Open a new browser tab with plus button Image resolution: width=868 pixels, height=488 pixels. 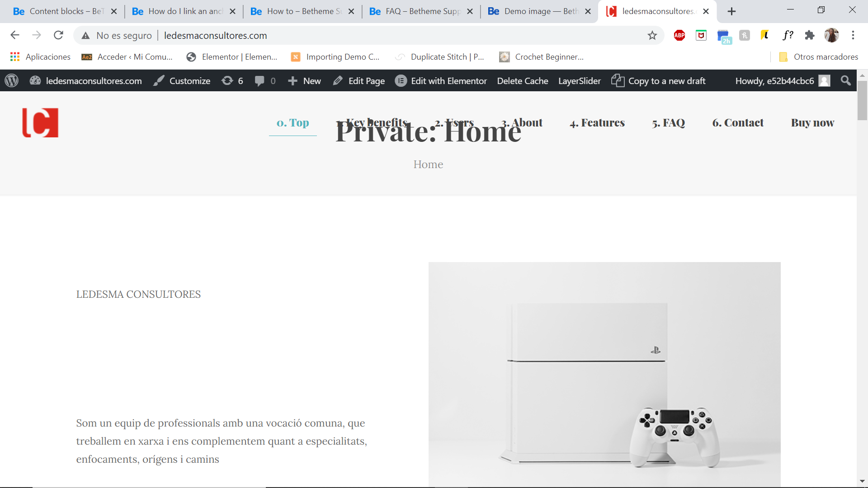(x=731, y=11)
